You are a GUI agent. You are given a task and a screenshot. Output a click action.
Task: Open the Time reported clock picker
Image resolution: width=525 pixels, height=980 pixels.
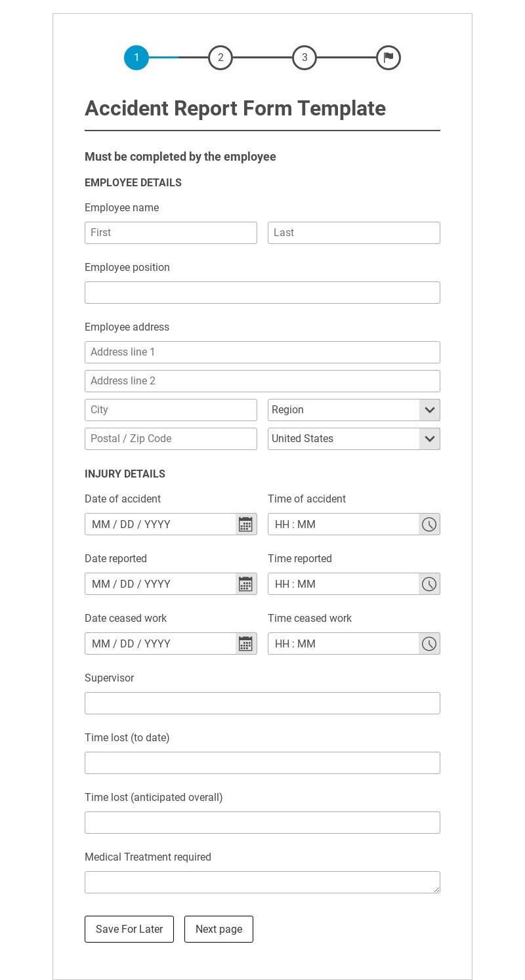point(429,584)
